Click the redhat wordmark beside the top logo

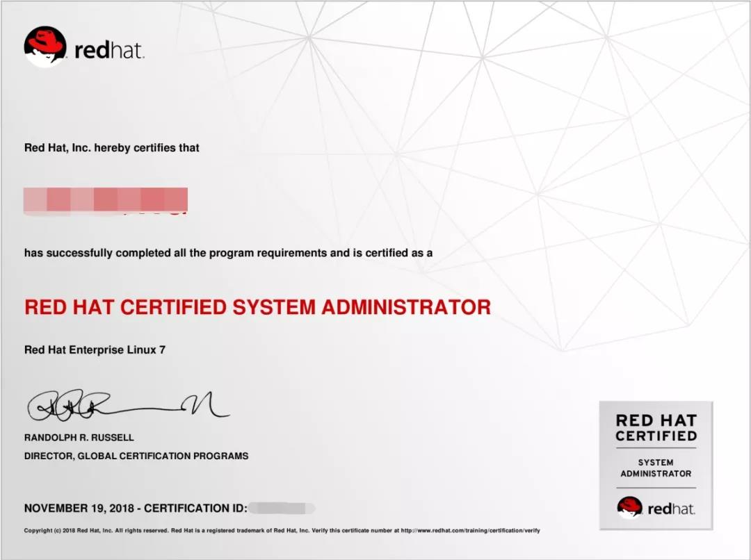(109, 50)
